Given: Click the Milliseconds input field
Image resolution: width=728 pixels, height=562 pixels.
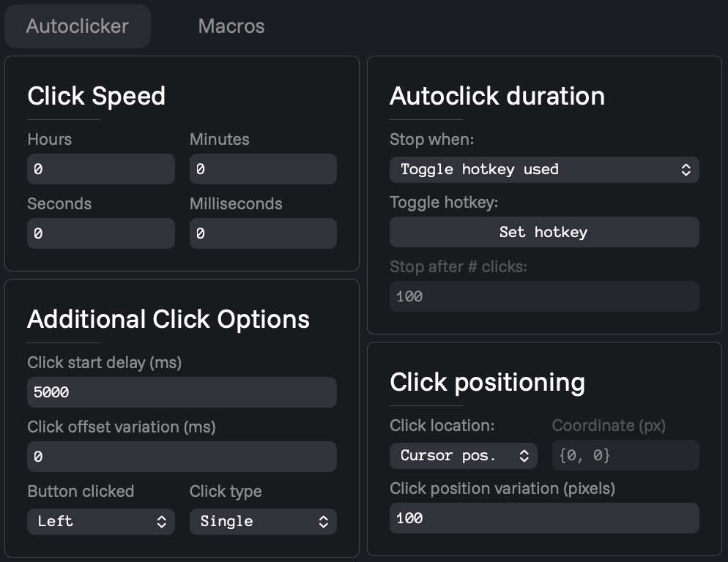Looking at the screenshot, I should [x=263, y=233].
